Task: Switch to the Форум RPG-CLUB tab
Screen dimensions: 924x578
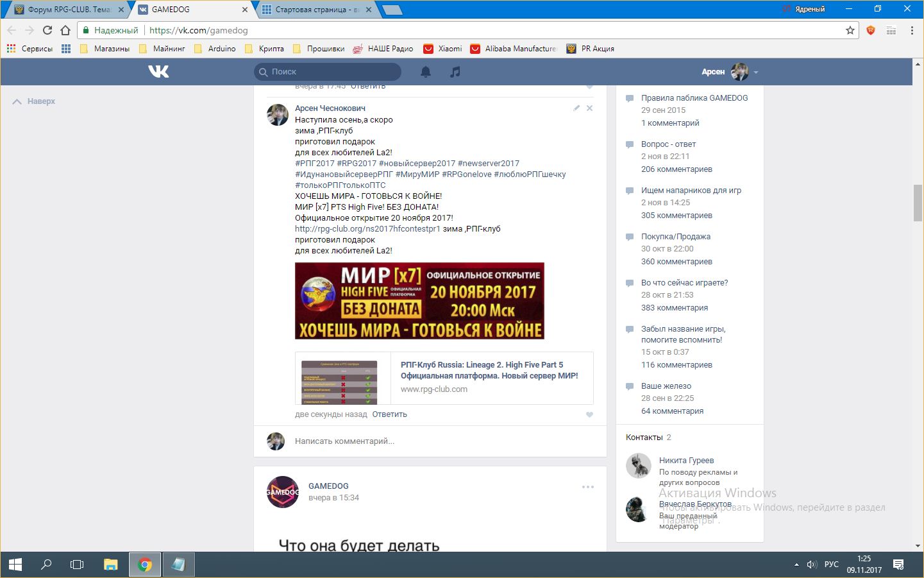Action: (x=67, y=10)
